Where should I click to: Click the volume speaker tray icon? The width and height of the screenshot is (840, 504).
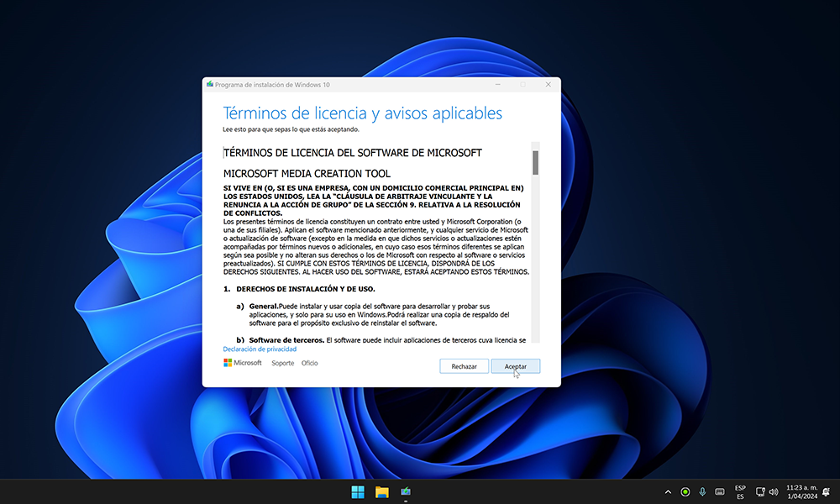(773, 491)
